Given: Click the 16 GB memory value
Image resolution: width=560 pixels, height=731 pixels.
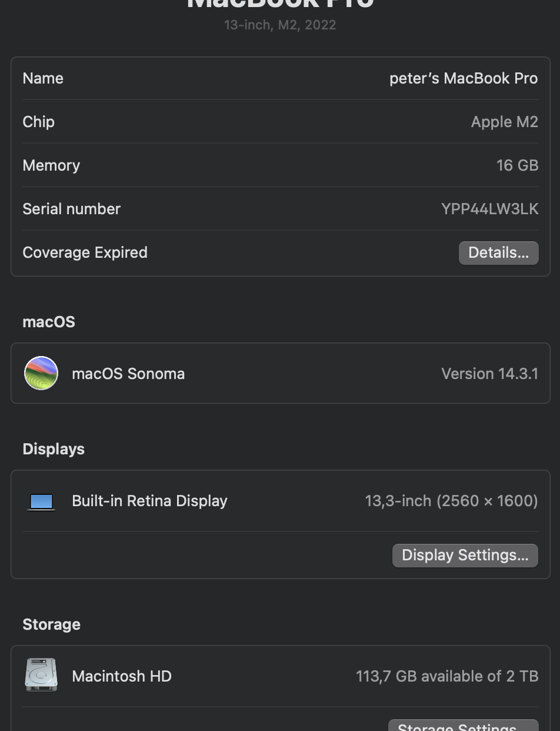Looking at the screenshot, I should click(517, 165).
